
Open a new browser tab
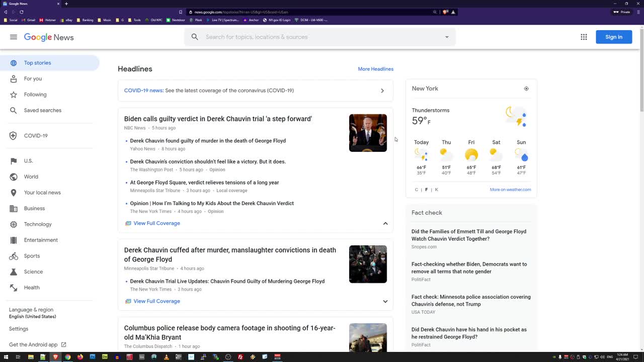click(66, 4)
